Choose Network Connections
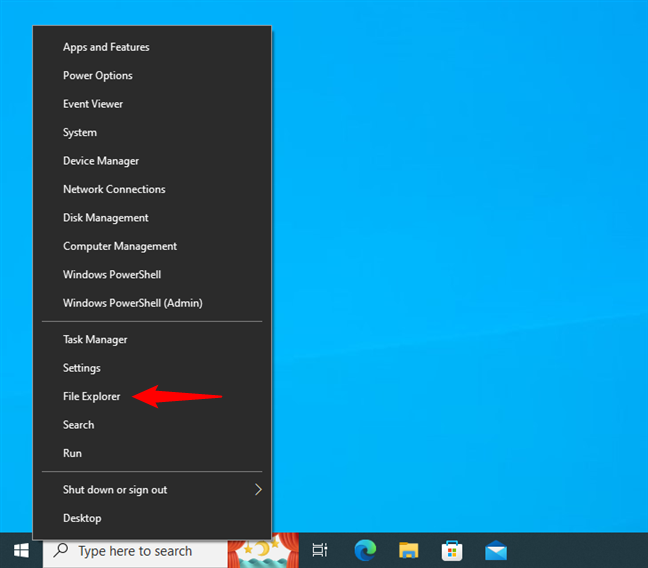The image size is (648, 568). pos(152,189)
